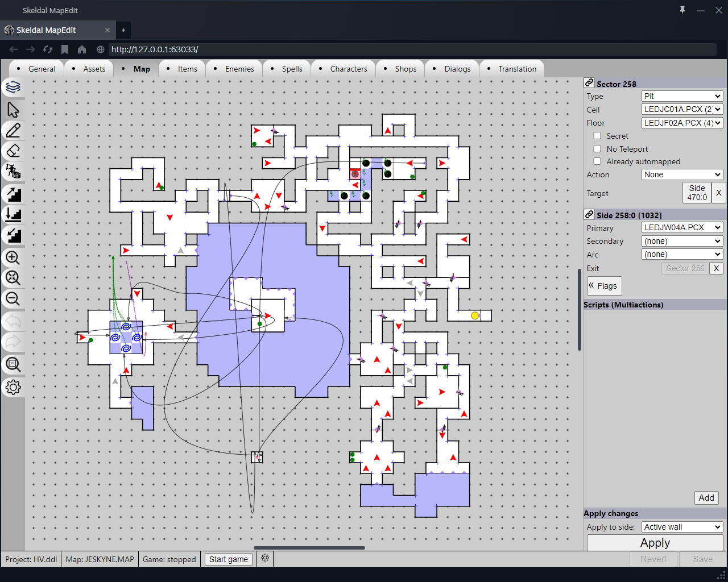Select the monster and treasure chest tool

point(13,171)
